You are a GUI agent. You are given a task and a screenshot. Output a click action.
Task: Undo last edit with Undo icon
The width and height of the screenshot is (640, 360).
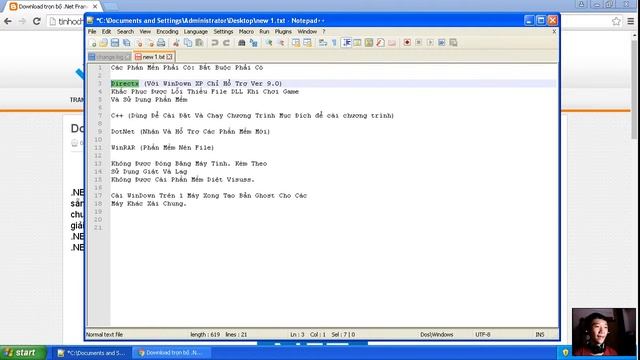pyautogui.click(x=215, y=43)
